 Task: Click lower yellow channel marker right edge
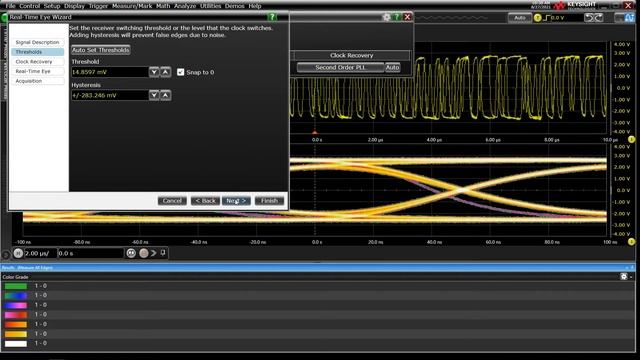(x=631, y=242)
